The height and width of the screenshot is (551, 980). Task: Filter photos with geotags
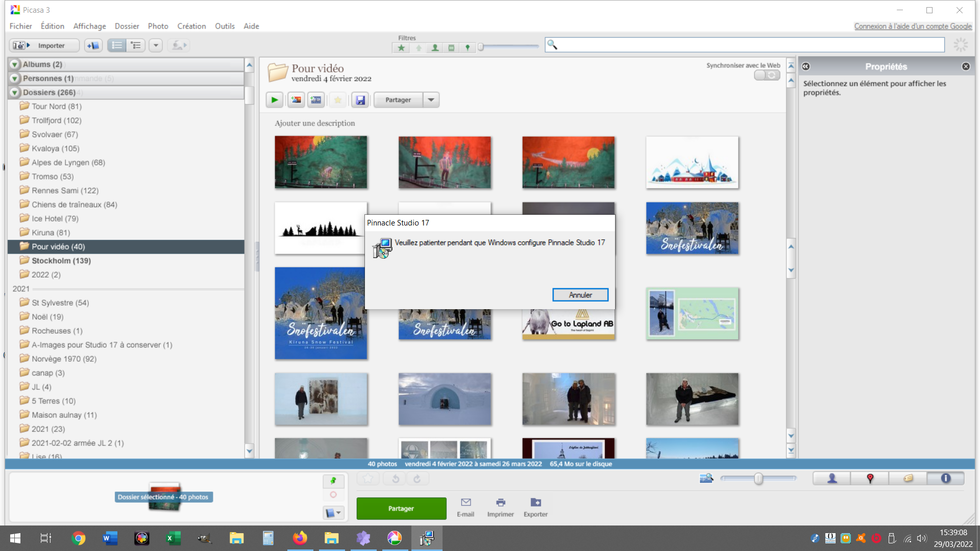468,48
